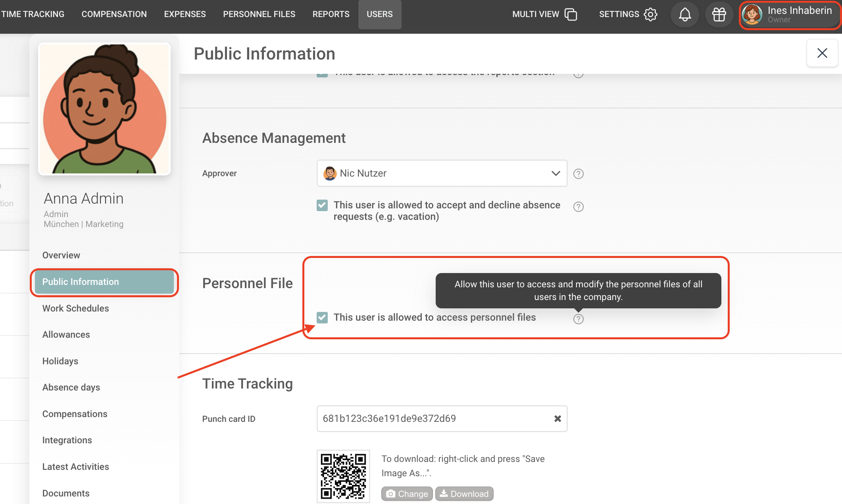The image size is (842, 504).
Task: Clear the Punch card ID field
Action: (x=557, y=419)
